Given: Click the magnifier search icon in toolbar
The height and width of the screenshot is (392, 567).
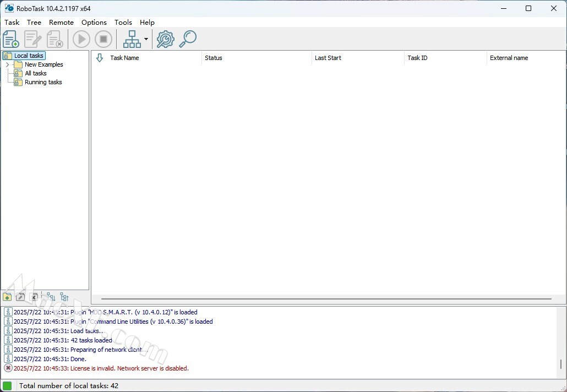Looking at the screenshot, I should click(x=188, y=39).
